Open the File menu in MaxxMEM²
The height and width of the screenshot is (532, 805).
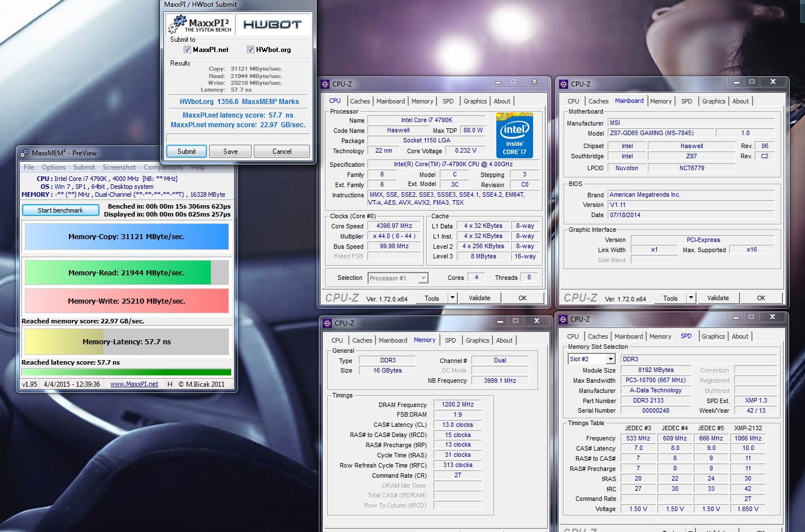pyautogui.click(x=29, y=167)
